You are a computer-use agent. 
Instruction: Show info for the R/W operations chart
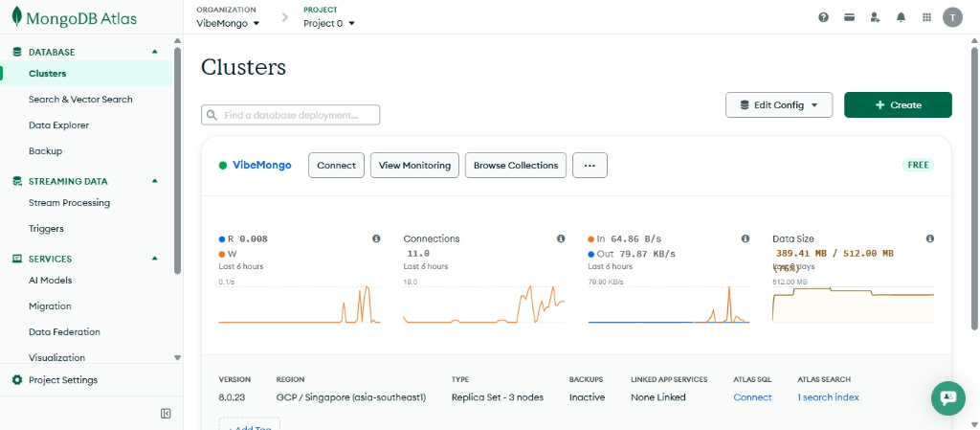pyautogui.click(x=376, y=238)
